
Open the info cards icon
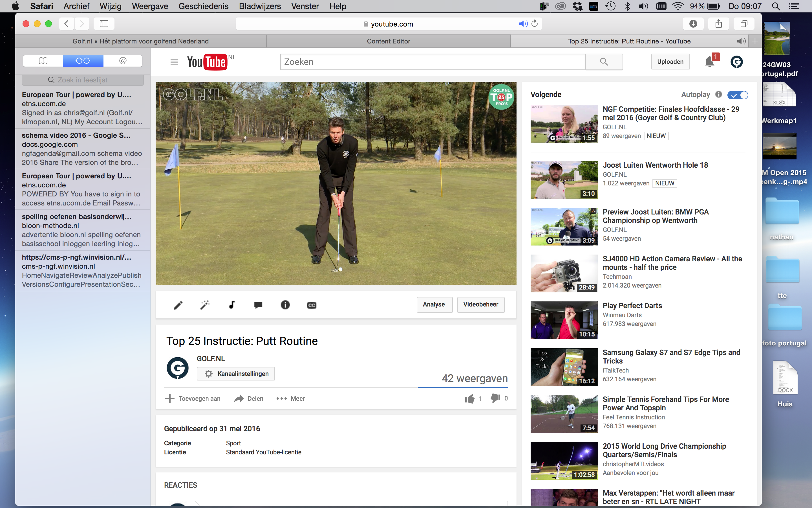coord(285,305)
